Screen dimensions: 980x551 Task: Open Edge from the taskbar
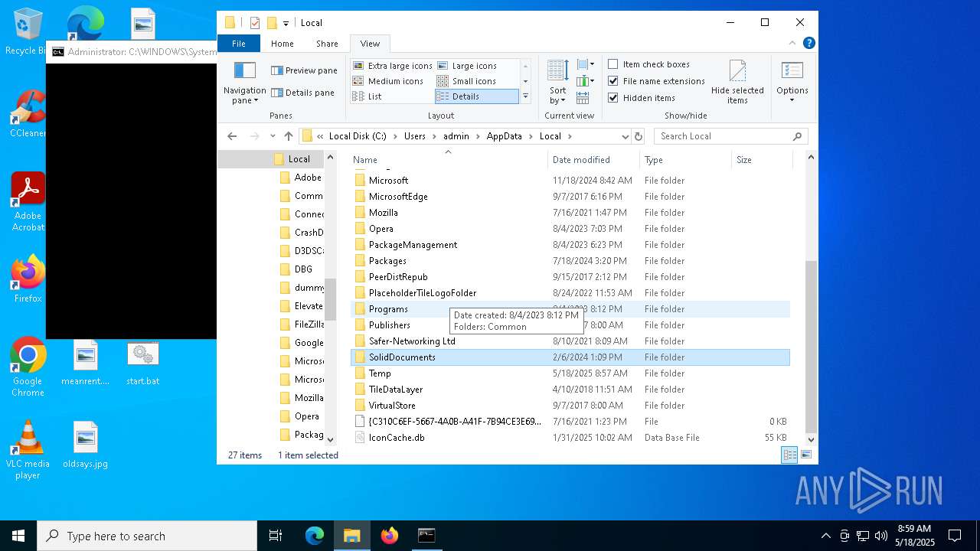pos(315,536)
